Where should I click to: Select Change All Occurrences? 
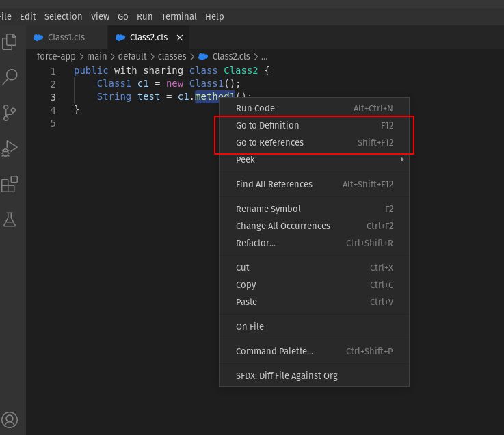click(314, 226)
